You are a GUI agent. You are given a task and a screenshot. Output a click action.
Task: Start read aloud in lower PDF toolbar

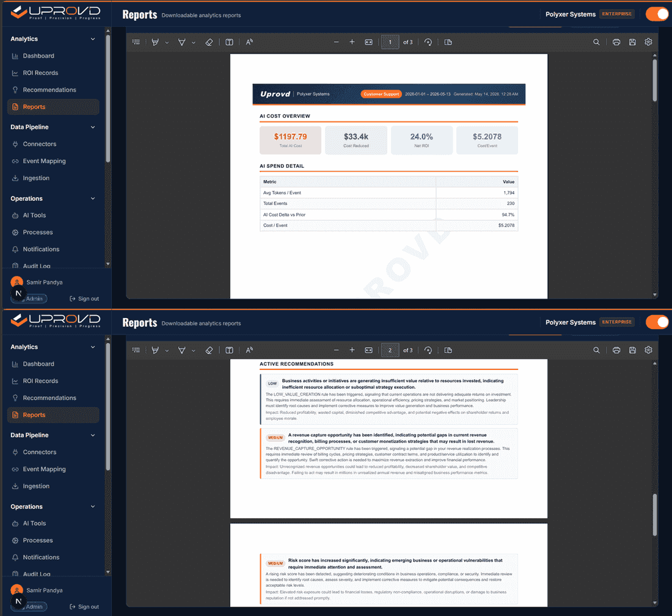pyautogui.click(x=249, y=350)
